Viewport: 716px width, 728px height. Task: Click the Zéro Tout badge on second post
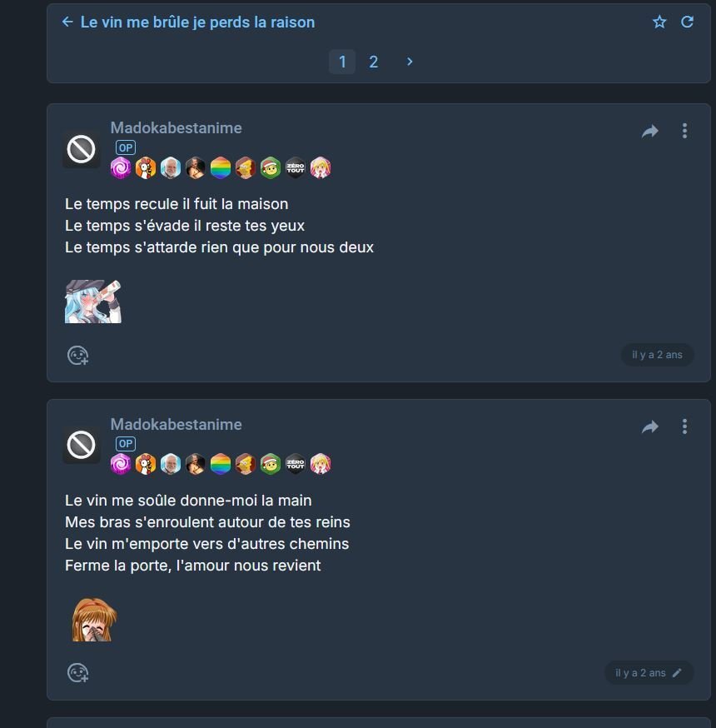tap(295, 464)
